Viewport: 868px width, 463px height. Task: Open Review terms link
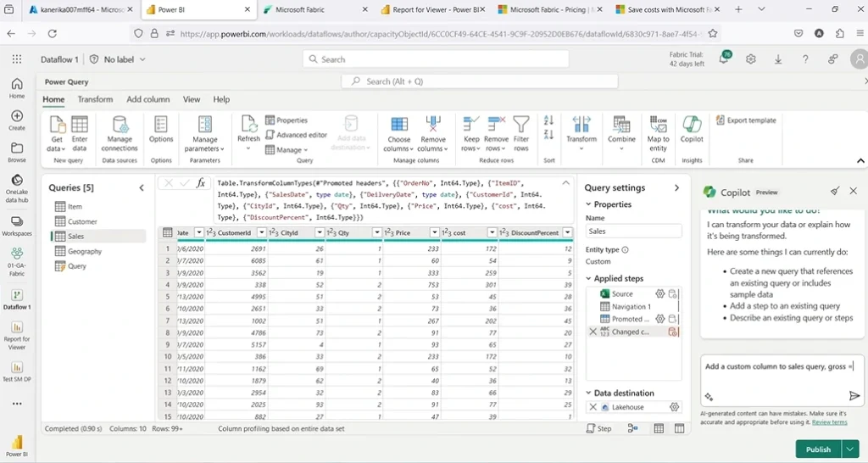click(x=829, y=422)
